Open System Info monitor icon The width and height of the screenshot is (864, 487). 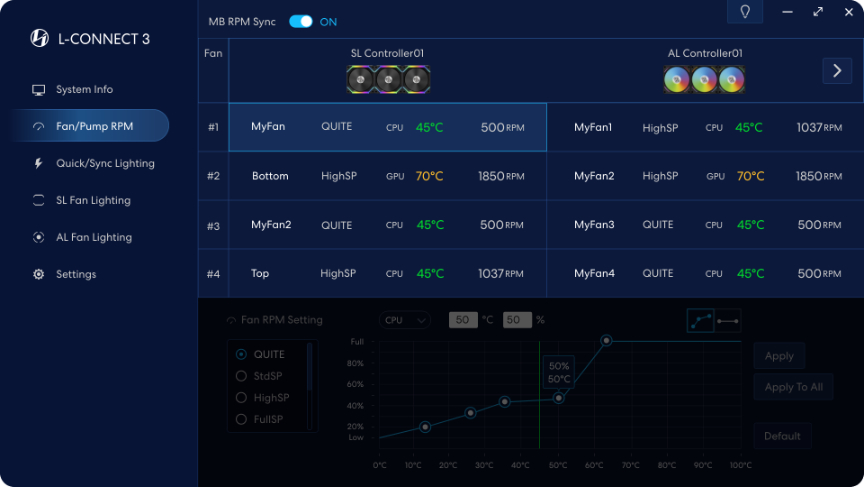39,90
